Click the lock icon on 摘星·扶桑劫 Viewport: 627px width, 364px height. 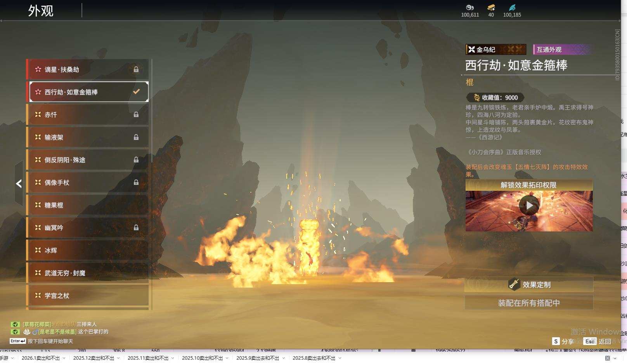tap(136, 69)
